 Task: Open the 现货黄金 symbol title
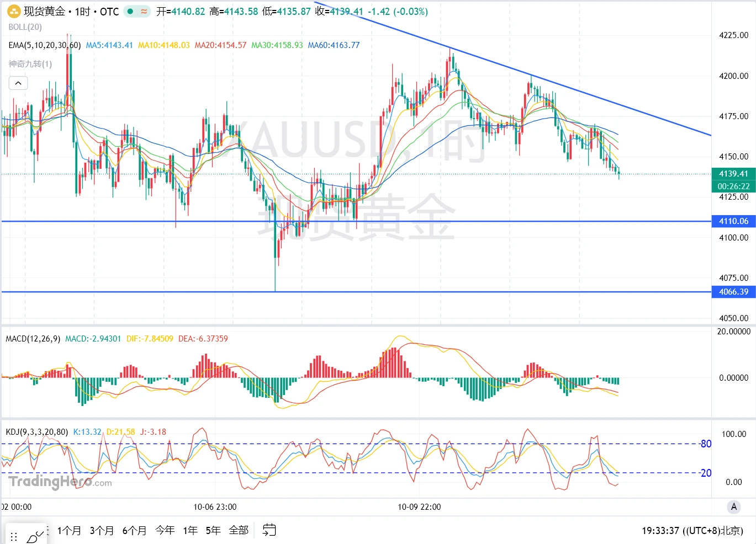44,11
